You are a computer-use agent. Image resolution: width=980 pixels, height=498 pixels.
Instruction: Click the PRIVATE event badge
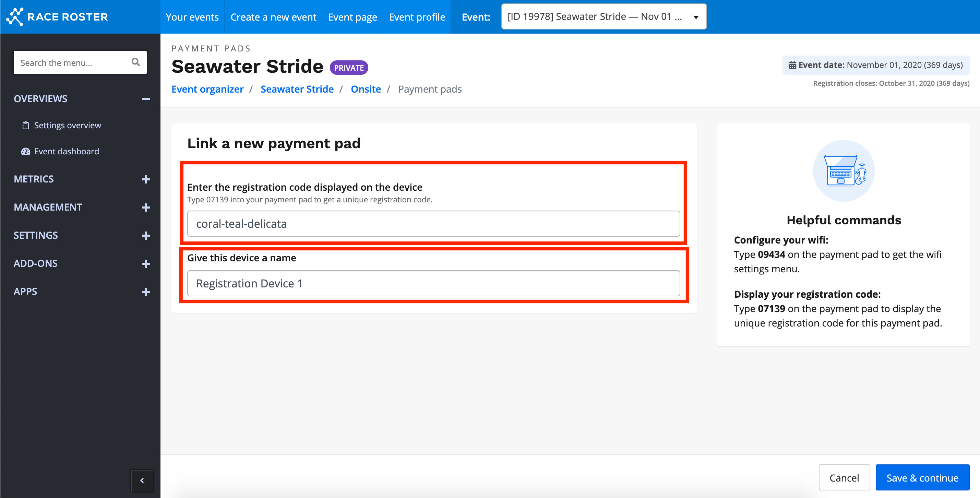(348, 68)
